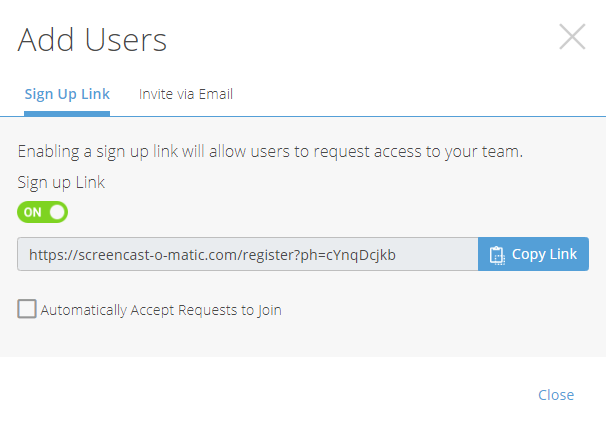Screen dimensions: 606x432
Task: Click the 'Copy Link' text on blue button
Action: click(544, 254)
